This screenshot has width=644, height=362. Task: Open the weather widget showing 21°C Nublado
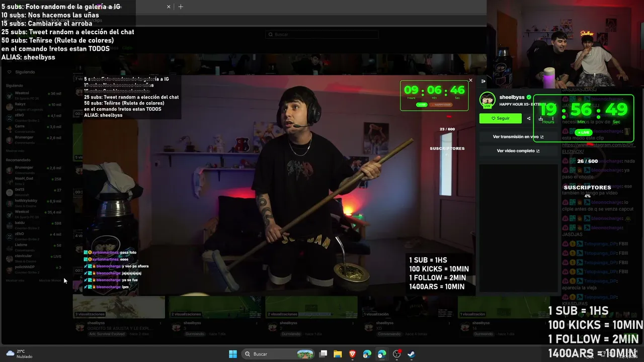(20, 354)
